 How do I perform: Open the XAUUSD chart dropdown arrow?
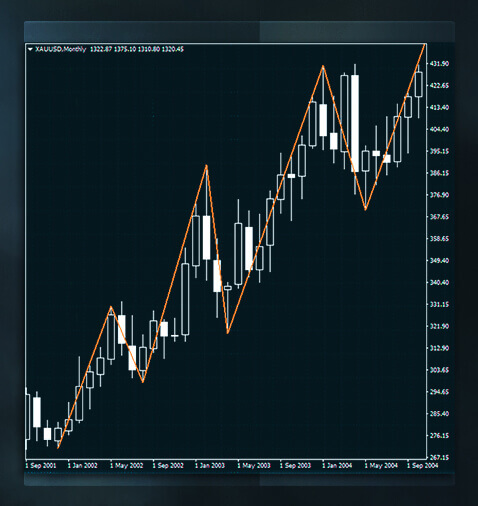click(30, 49)
